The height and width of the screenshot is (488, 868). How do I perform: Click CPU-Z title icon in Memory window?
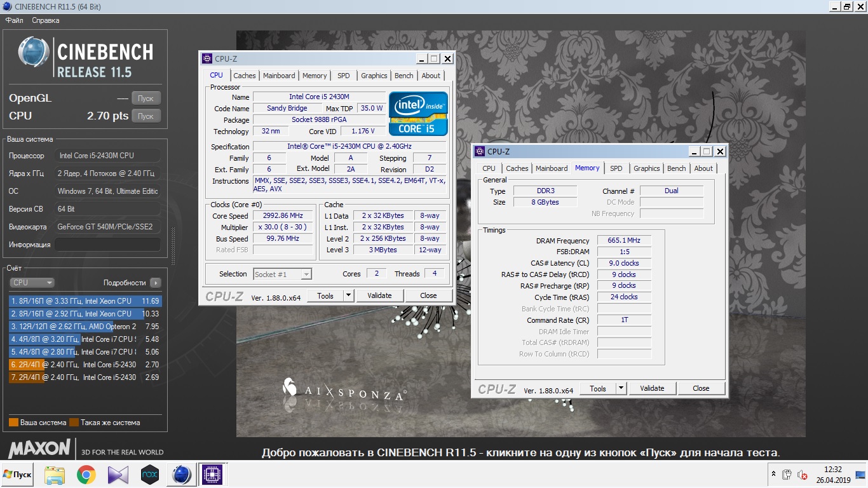pos(480,151)
